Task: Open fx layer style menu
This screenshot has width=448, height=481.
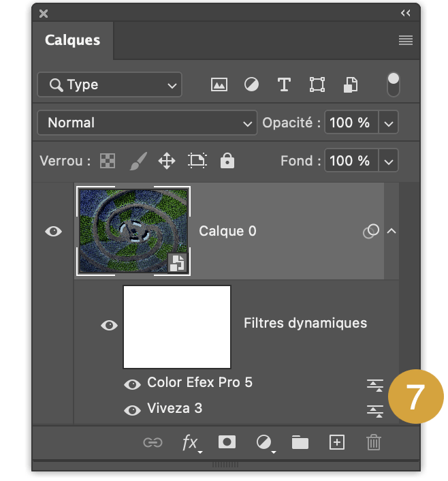Action: pyautogui.click(x=191, y=443)
